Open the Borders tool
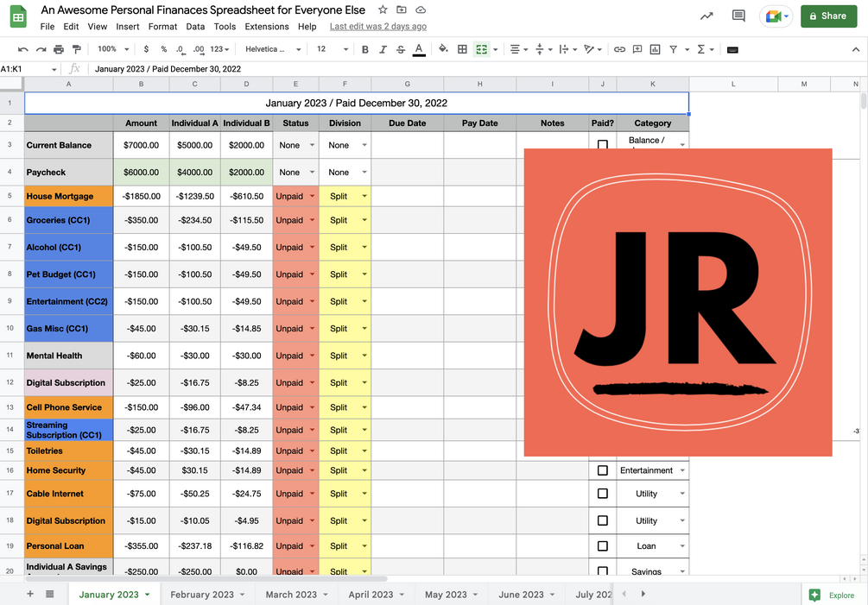 [x=462, y=49]
